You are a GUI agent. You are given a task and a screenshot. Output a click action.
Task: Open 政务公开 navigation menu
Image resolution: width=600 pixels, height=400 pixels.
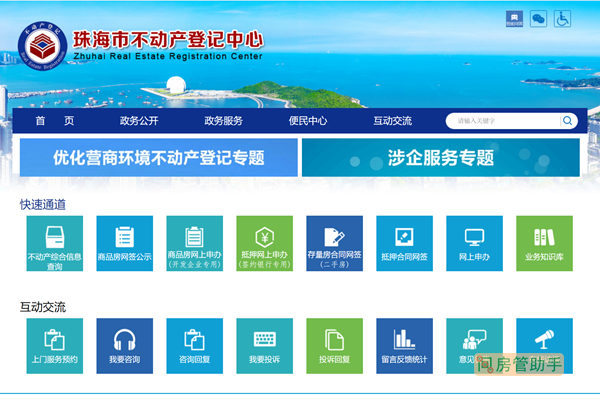pos(139,121)
